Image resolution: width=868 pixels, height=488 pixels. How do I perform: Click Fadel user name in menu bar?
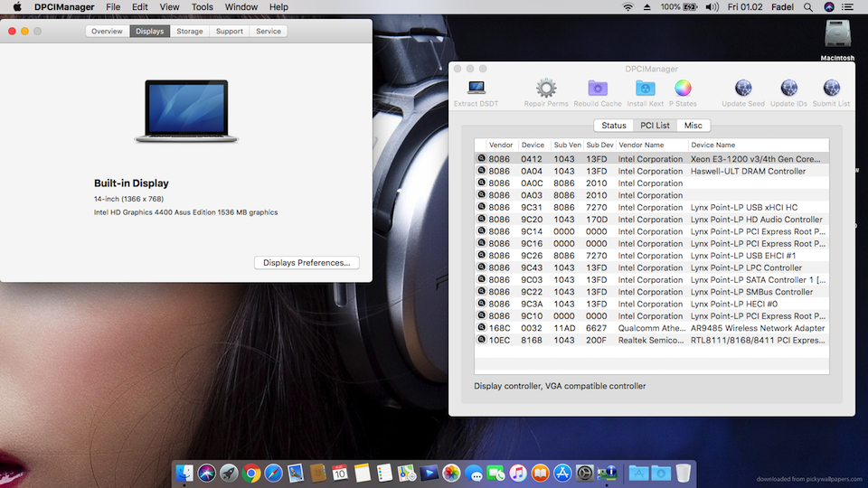coord(782,7)
